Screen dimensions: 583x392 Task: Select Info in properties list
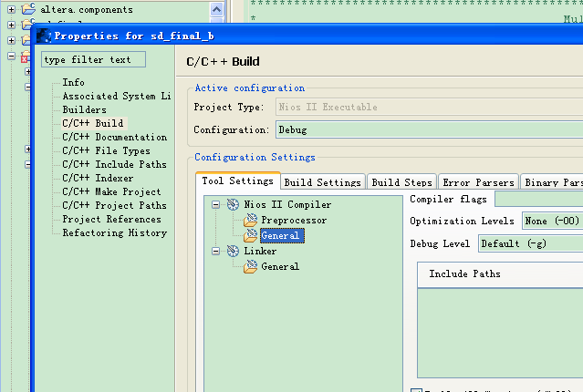[x=73, y=82]
